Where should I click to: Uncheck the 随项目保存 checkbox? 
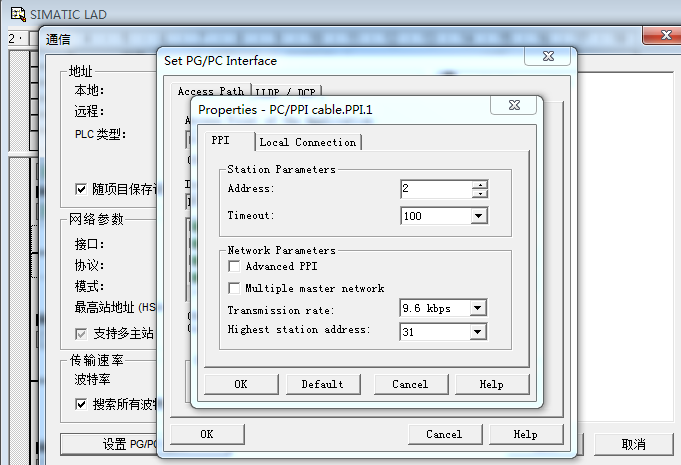point(82,189)
